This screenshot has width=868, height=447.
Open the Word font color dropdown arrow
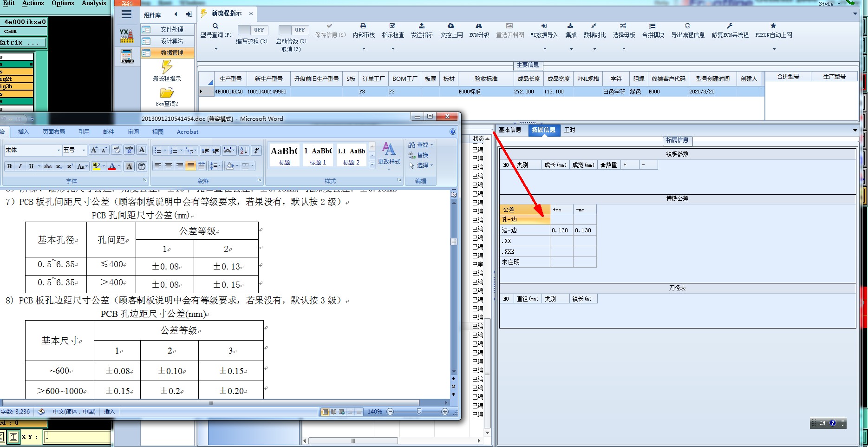119,166
